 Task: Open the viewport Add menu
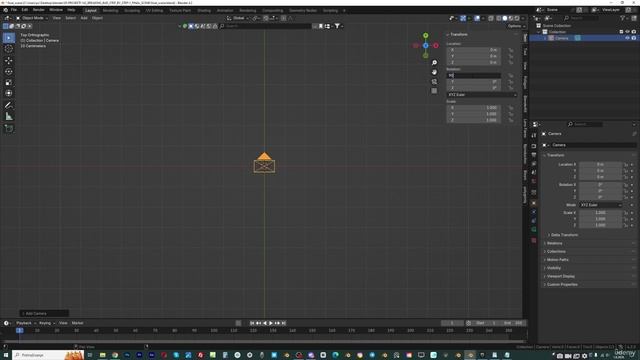pyautogui.click(x=84, y=18)
